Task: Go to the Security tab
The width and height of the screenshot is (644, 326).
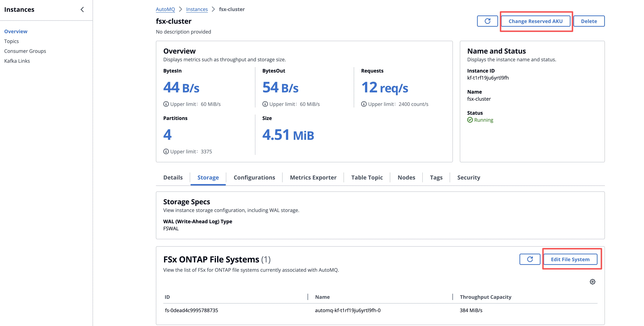Action: tap(468, 178)
